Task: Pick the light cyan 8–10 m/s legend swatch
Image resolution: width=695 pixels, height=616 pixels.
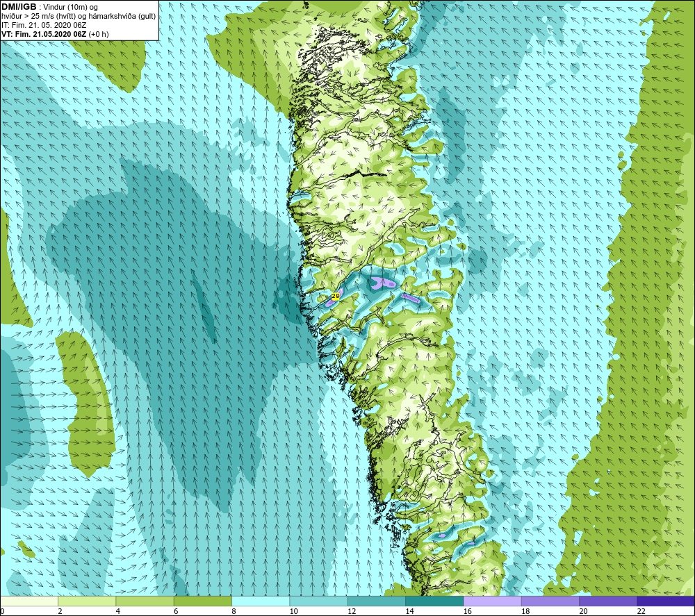Action: coord(261,601)
